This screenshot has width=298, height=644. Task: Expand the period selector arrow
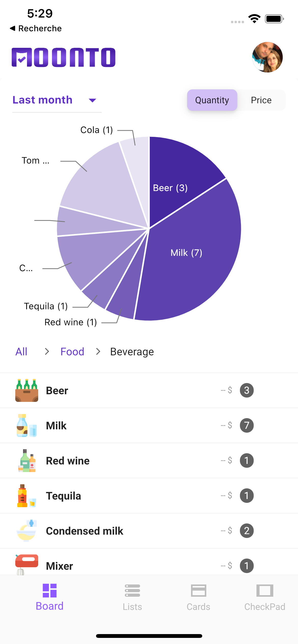point(92,100)
